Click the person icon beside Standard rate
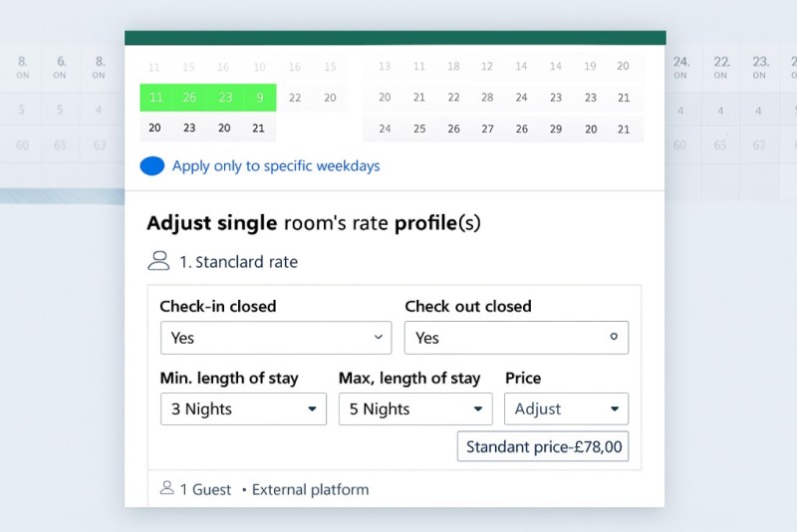 (157, 262)
